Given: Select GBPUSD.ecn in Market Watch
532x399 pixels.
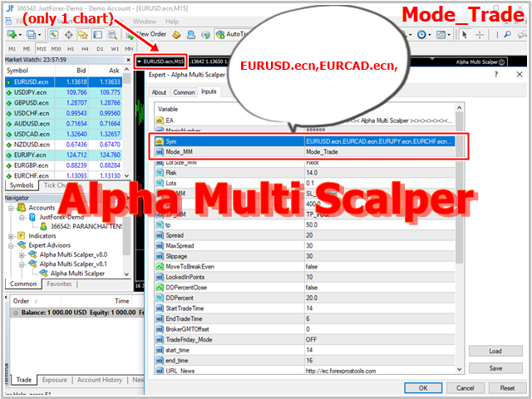Looking at the screenshot, I should [x=64, y=103].
